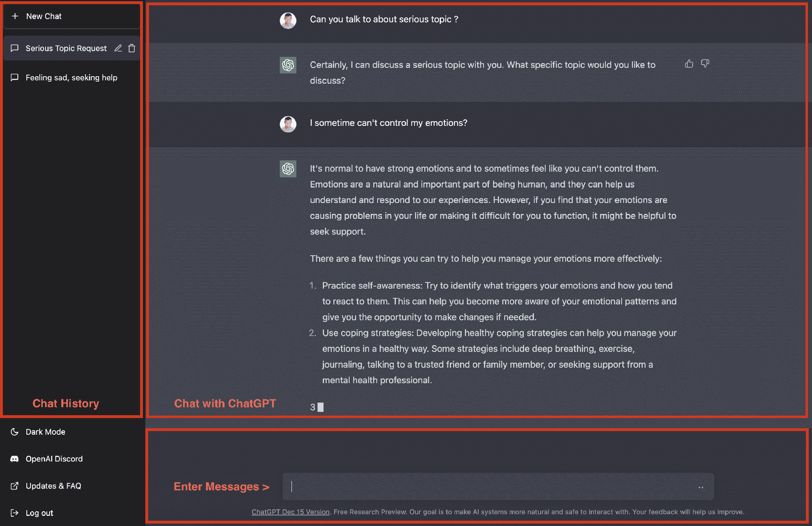Viewport: 812px width, 526px height.
Task: Open Updates & FAQ page
Action: [53, 486]
